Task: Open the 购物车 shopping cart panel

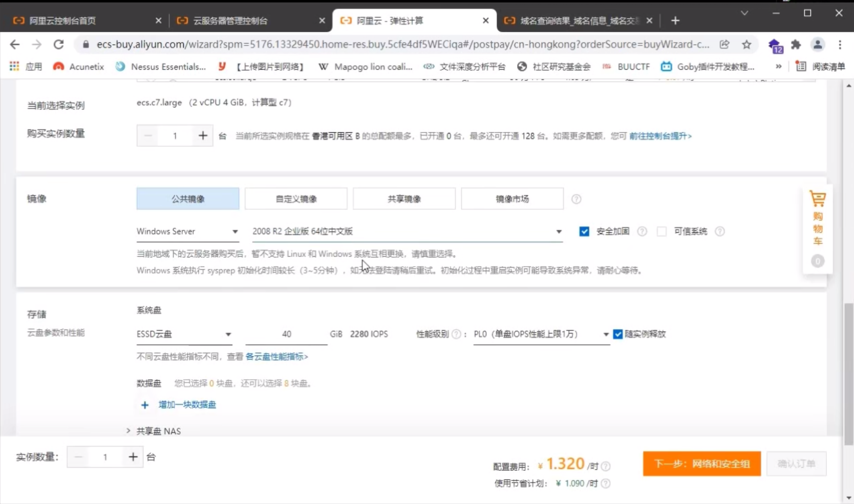Action: (x=818, y=228)
